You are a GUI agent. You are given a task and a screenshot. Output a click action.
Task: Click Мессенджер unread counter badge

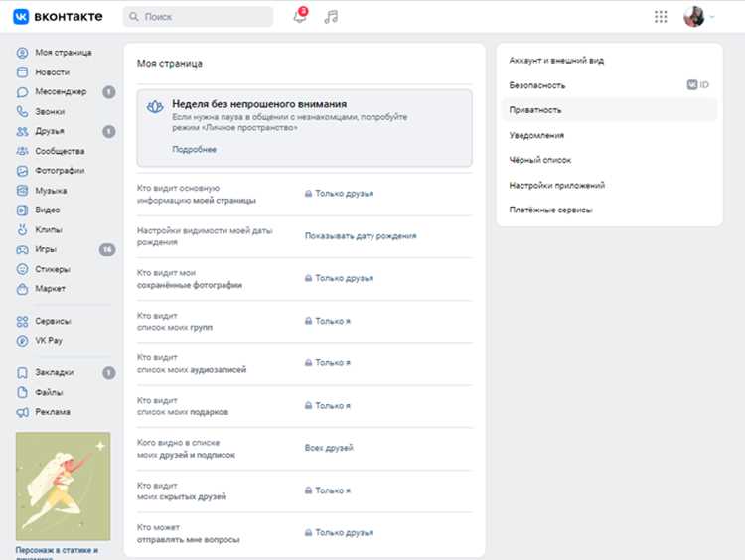click(x=109, y=92)
